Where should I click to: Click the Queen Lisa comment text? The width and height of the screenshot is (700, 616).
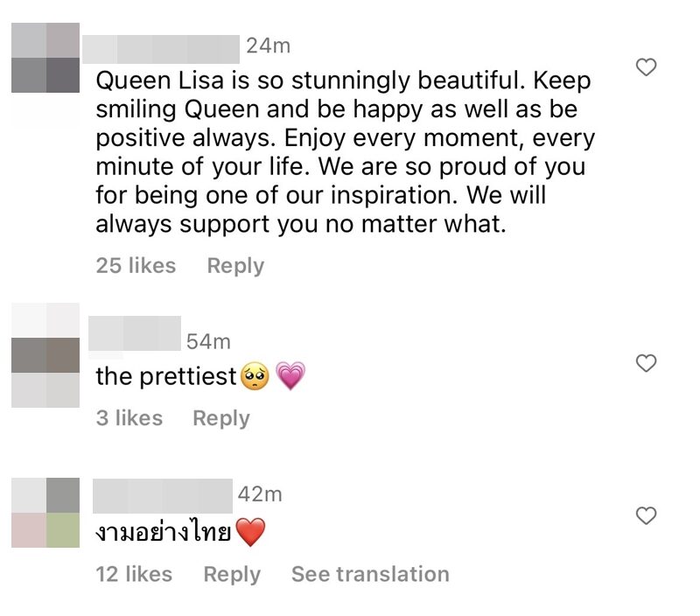(x=341, y=152)
